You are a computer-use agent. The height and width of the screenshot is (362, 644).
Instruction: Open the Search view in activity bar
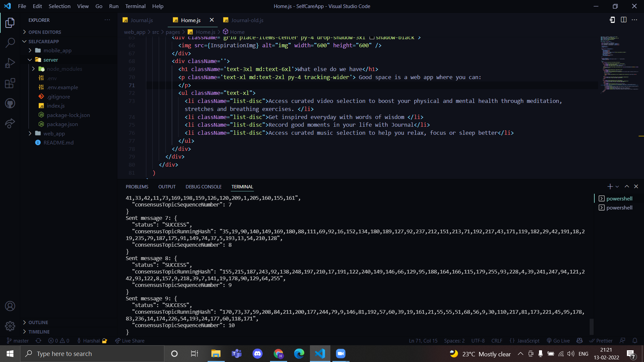pyautogui.click(x=10, y=43)
